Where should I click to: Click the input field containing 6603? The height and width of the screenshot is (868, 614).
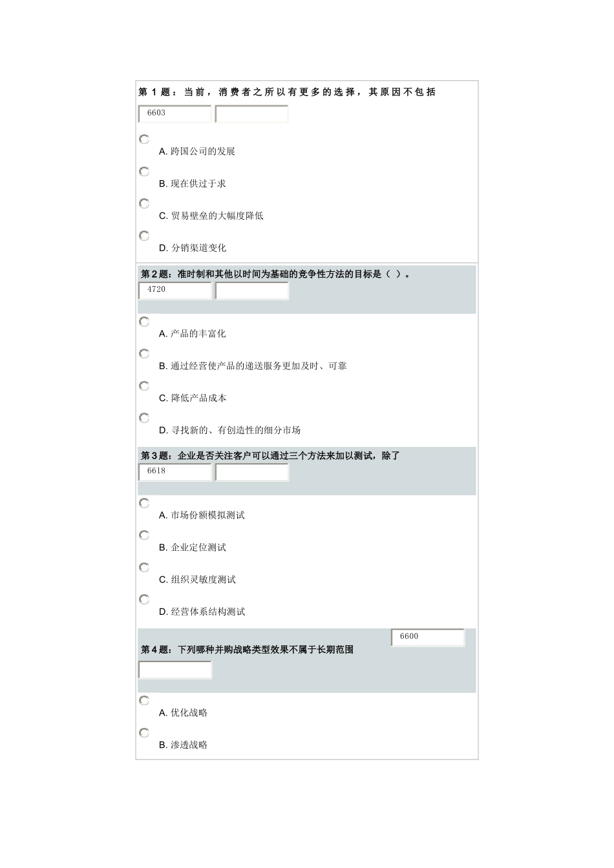[x=175, y=114]
